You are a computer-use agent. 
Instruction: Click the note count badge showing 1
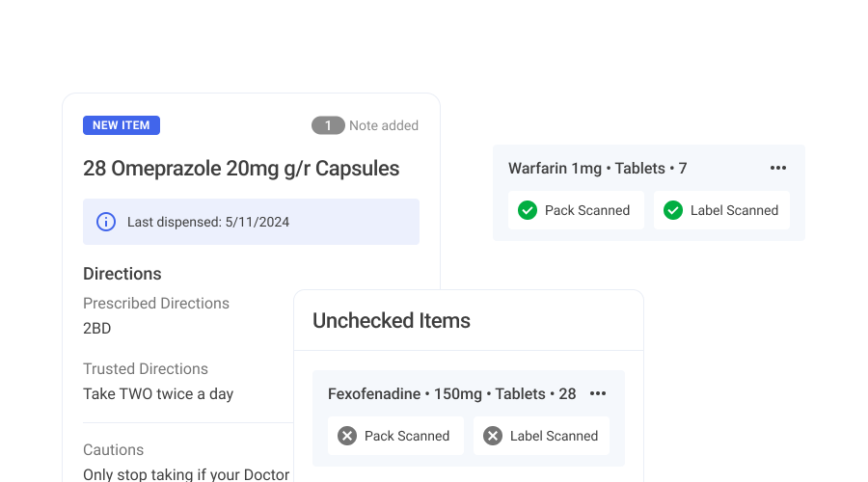(x=328, y=125)
